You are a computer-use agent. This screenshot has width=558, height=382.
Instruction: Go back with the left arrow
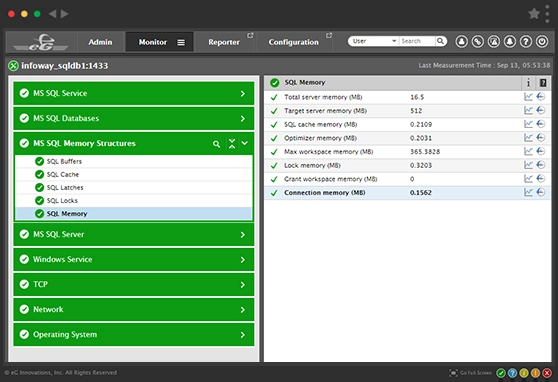pos(53,14)
